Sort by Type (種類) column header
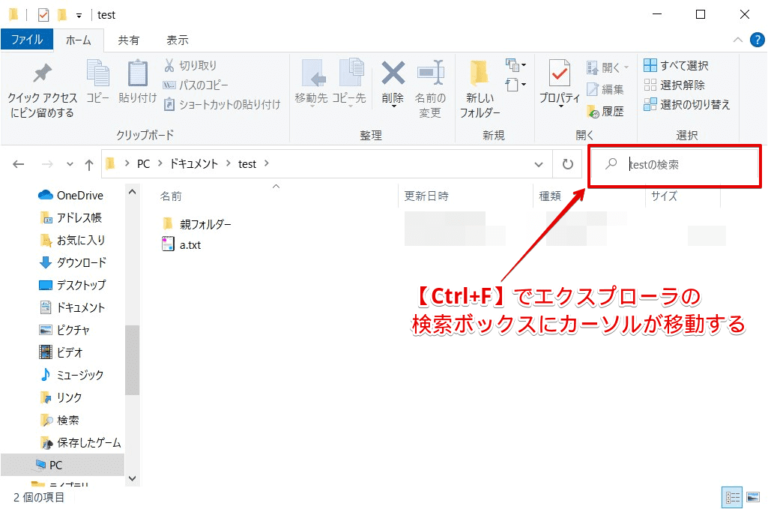 [x=550, y=196]
